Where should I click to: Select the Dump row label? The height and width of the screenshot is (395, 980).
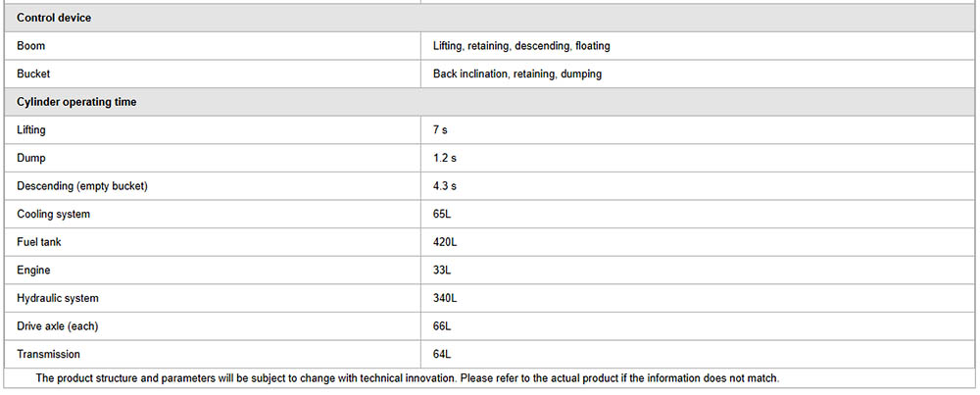[30, 158]
